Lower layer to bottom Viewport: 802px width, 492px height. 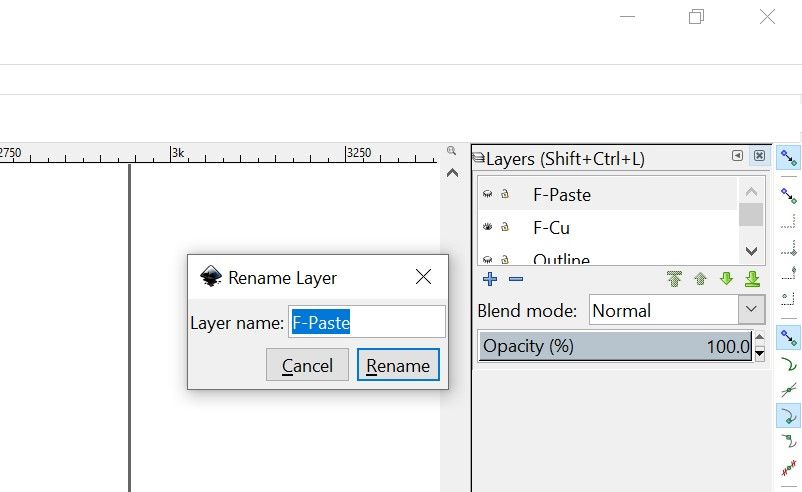click(x=752, y=279)
